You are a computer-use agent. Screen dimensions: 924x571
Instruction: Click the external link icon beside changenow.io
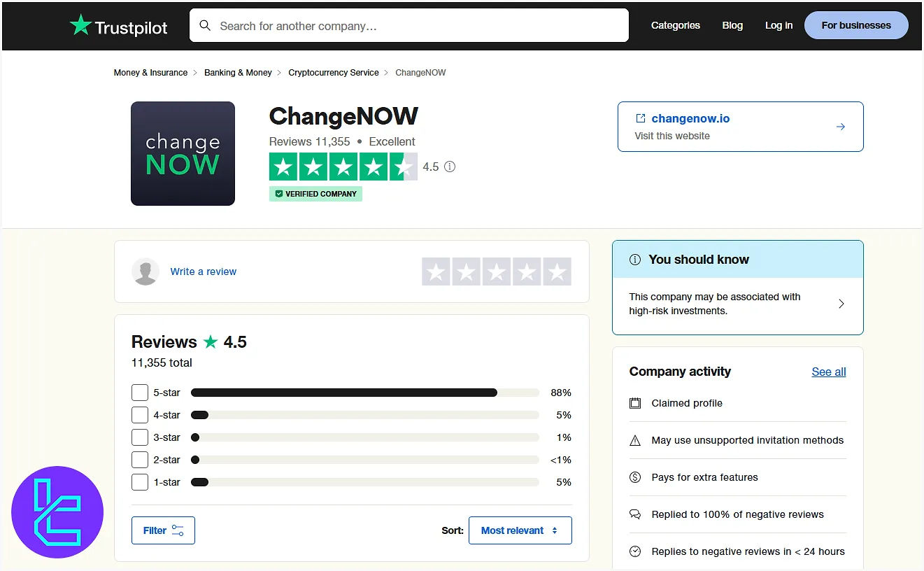coord(640,118)
